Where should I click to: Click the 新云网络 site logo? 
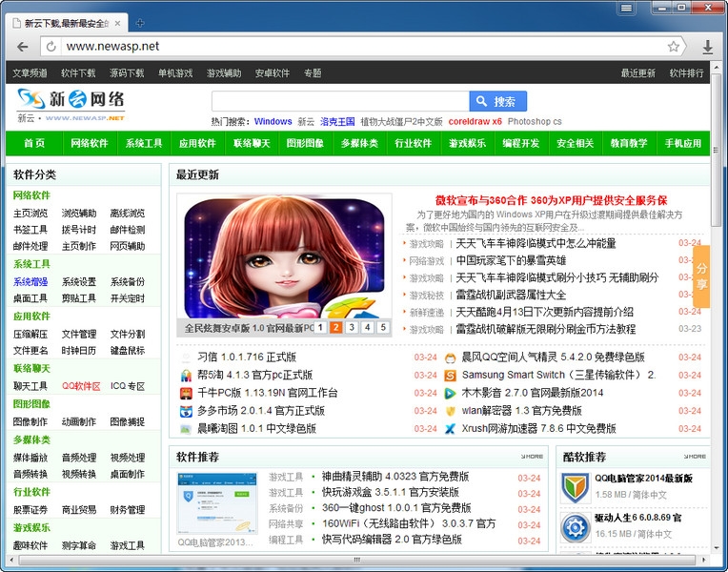pos(71,106)
